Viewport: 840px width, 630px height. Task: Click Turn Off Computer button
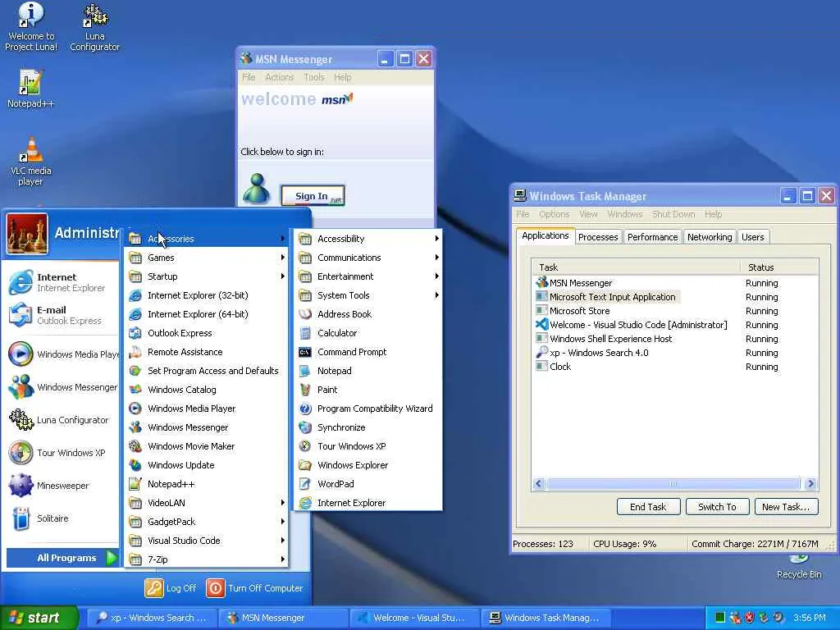point(255,588)
